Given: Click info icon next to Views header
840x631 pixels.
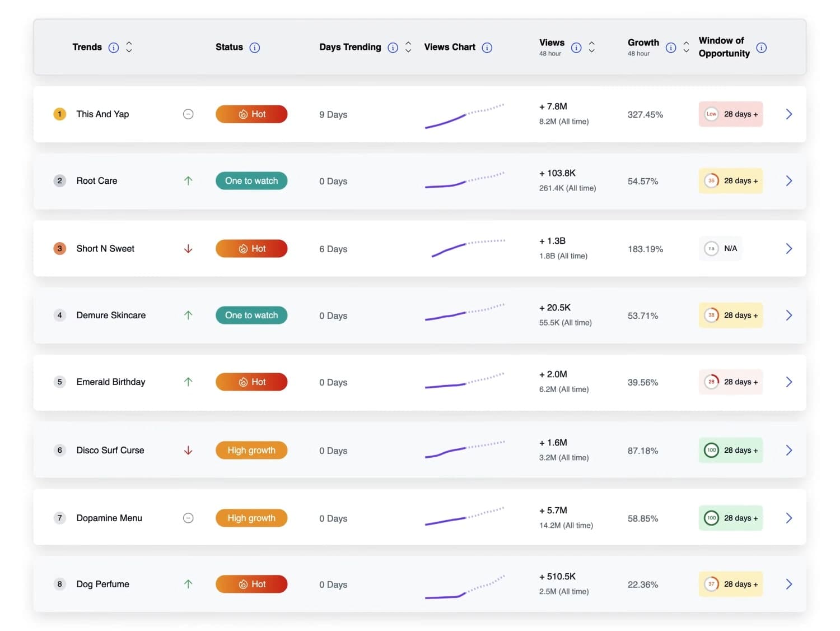Looking at the screenshot, I should pyautogui.click(x=576, y=48).
